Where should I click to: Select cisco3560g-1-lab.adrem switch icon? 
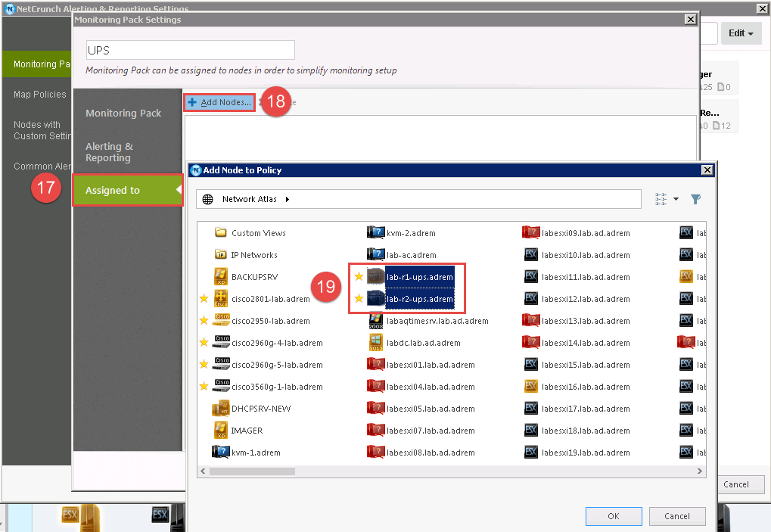pyautogui.click(x=221, y=387)
